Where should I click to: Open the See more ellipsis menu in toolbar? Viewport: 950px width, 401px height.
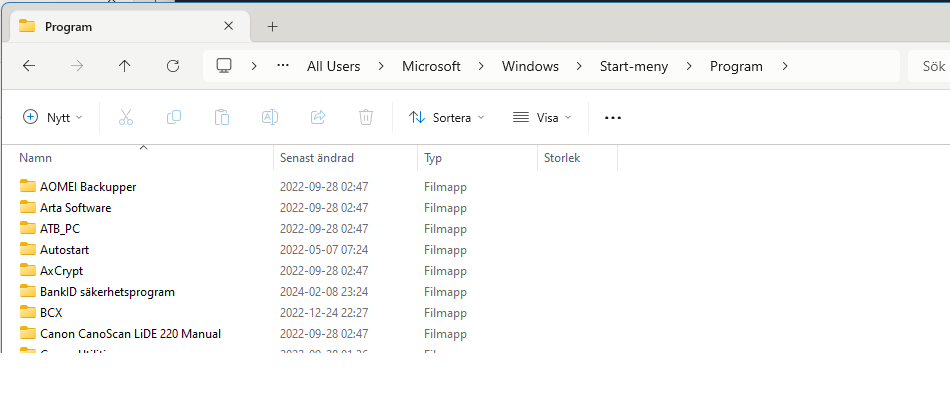(613, 118)
